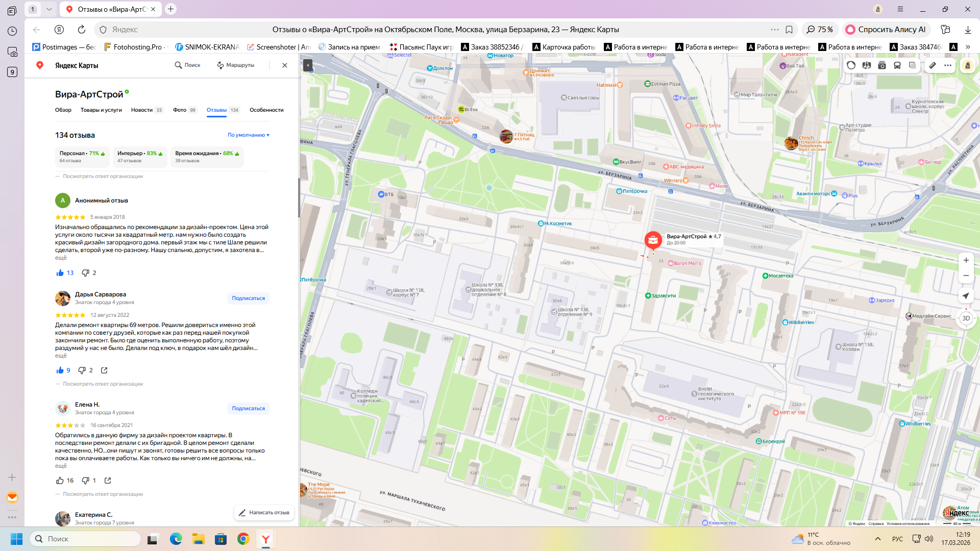The height and width of the screenshot is (551, 980).
Task: Zoom in the map with plus
Action: click(x=966, y=260)
